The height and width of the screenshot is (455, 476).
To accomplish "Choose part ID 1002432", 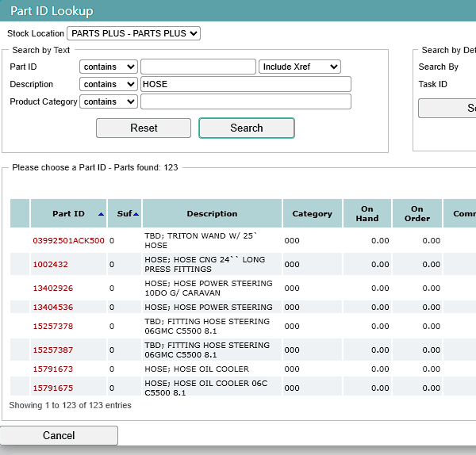I will click(51, 264).
